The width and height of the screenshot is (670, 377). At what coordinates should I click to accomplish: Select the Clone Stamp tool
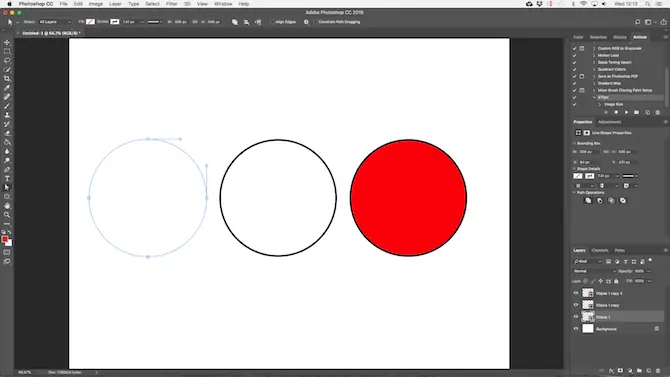(7, 115)
